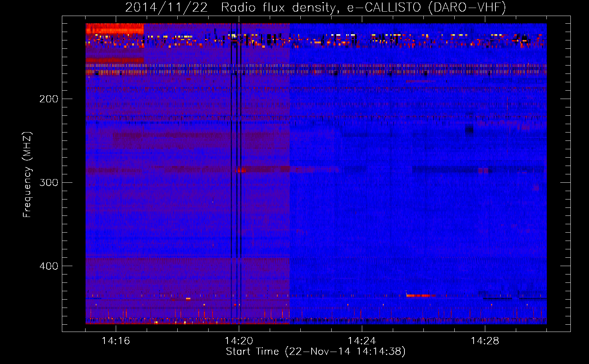The image size is (589, 364).
Task: Click the 'Start Time' x-axis label
Action: pyautogui.click(x=252, y=352)
